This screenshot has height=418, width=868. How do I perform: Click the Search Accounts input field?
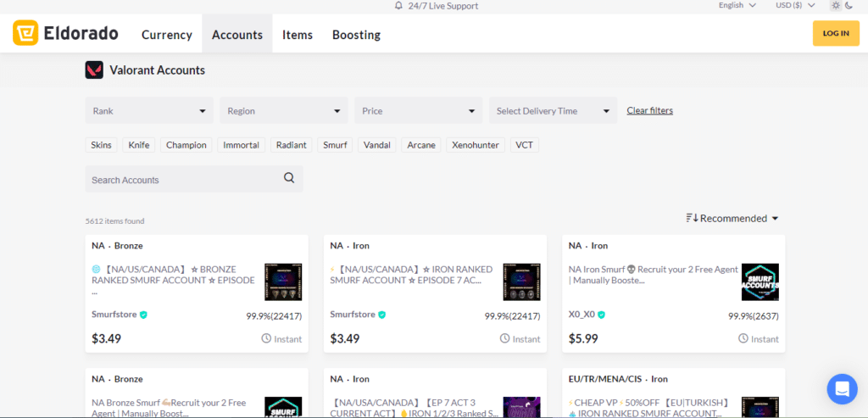[194, 180]
